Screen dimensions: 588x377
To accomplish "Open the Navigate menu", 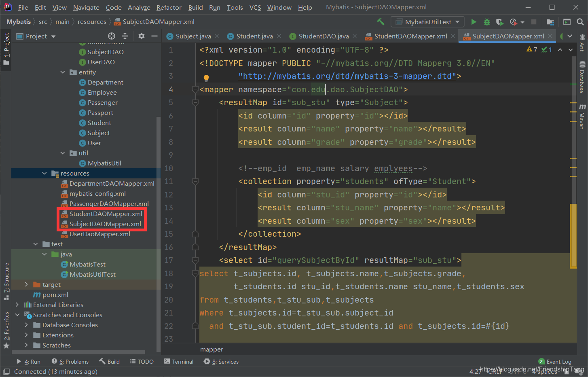I will pos(86,7).
